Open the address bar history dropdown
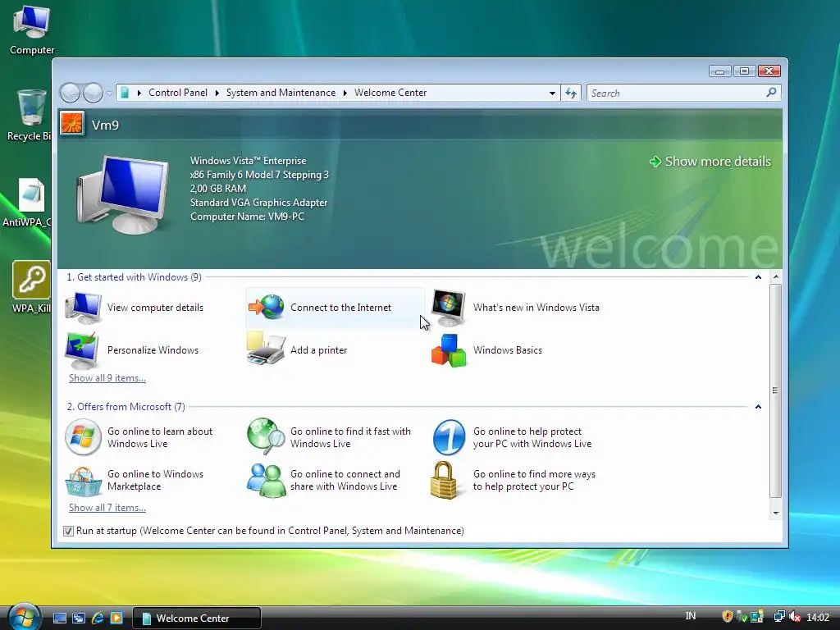The height and width of the screenshot is (630, 840). point(552,94)
